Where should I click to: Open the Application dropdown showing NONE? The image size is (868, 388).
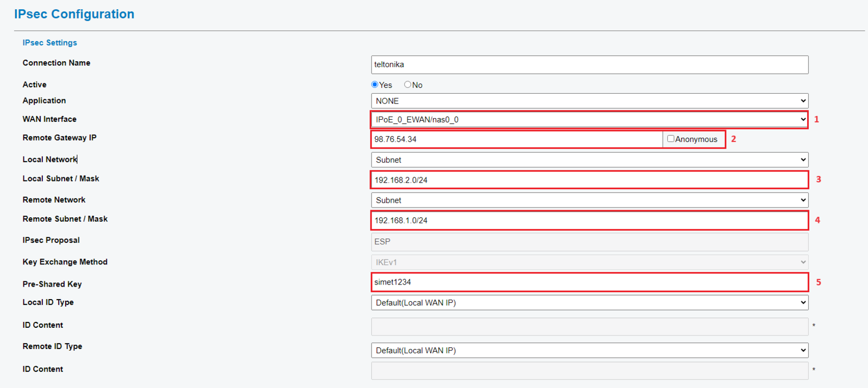589,101
